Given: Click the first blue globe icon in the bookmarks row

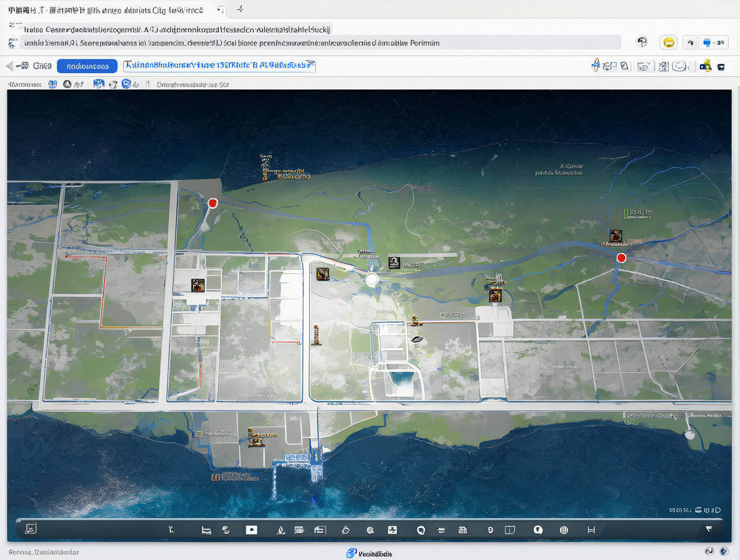Looking at the screenshot, I should [x=53, y=84].
